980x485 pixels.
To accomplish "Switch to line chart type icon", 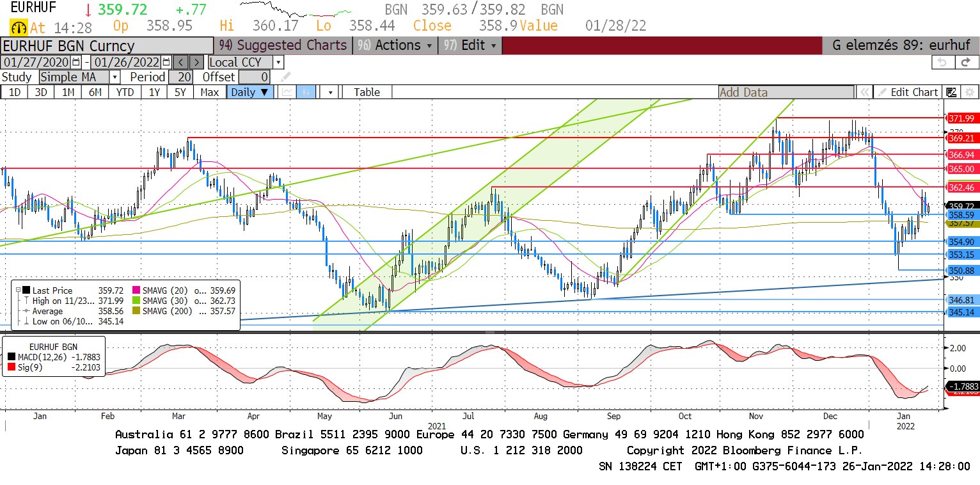I will coord(287,92).
